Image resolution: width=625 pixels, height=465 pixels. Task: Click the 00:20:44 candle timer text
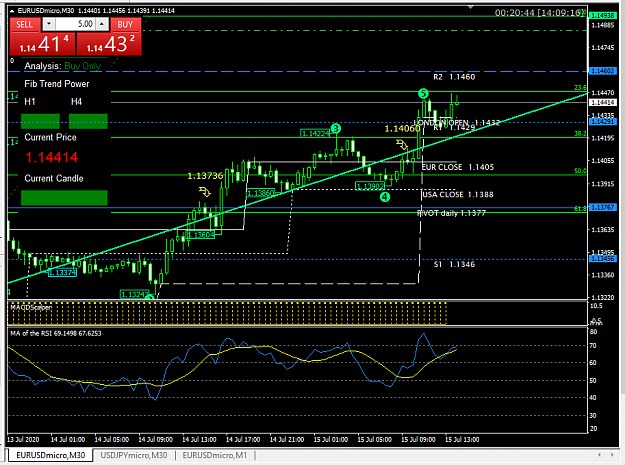(x=515, y=13)
